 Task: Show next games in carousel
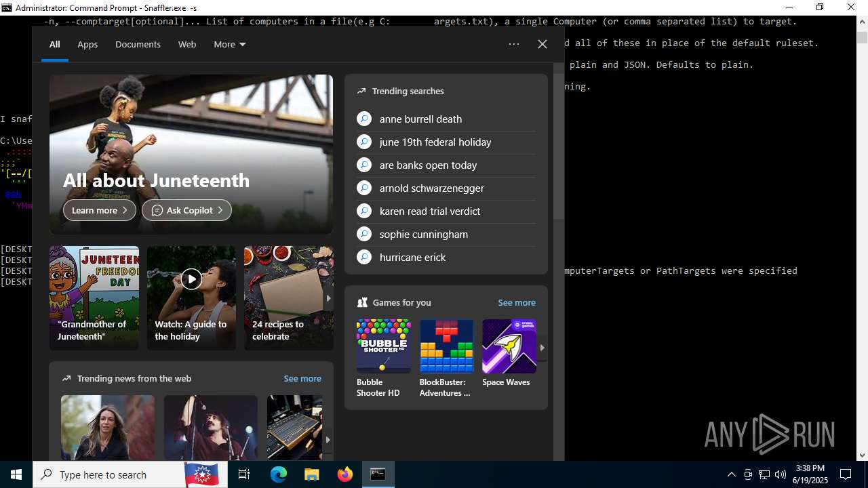pyautogui.click(x=542, y=348)
